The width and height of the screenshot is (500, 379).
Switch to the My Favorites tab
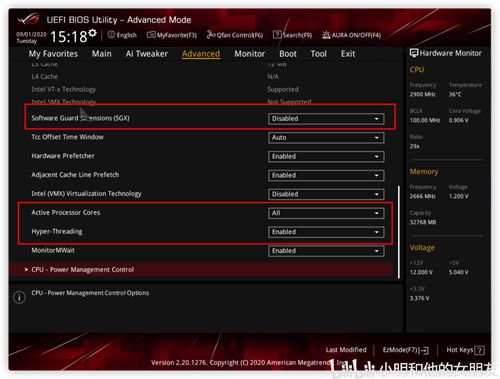click(x=53, y=54)
